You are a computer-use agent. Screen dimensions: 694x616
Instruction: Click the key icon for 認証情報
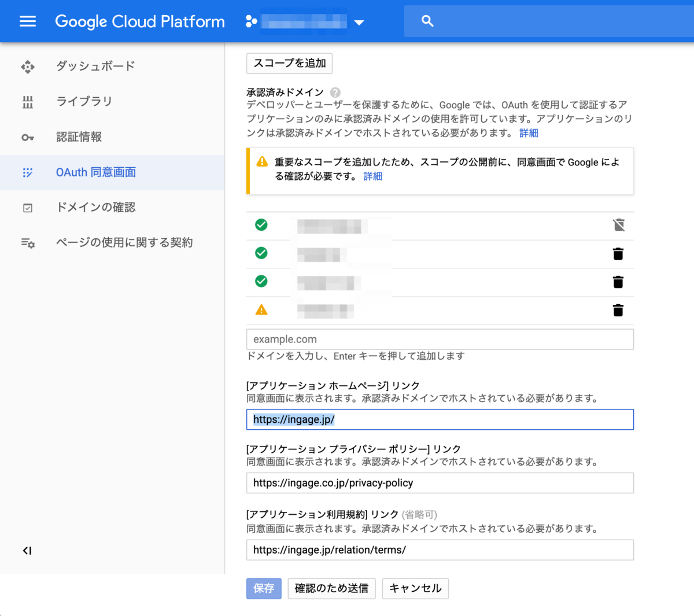(x=28, y=138)
